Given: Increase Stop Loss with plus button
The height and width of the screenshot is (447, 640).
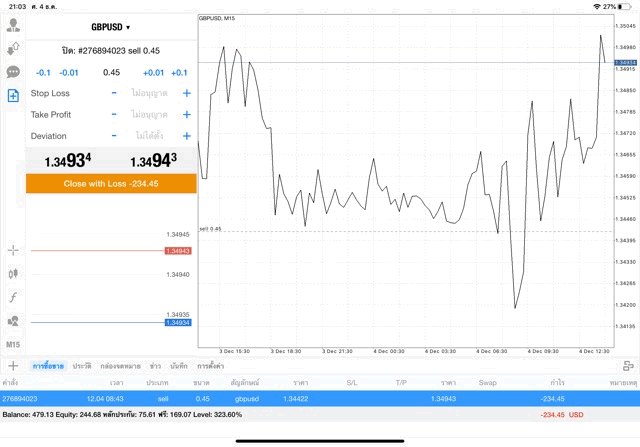Looking at the screenshot, I should [186, 93].
